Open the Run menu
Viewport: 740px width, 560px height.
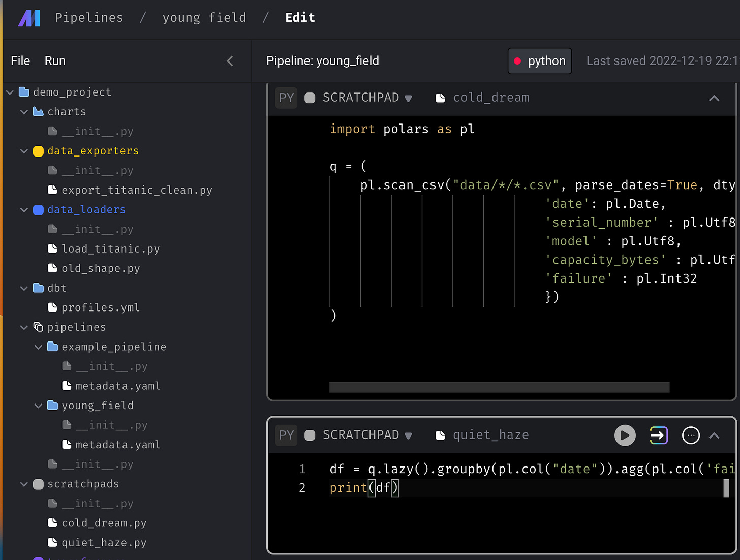pyautogui.click(x=55, y=60)
